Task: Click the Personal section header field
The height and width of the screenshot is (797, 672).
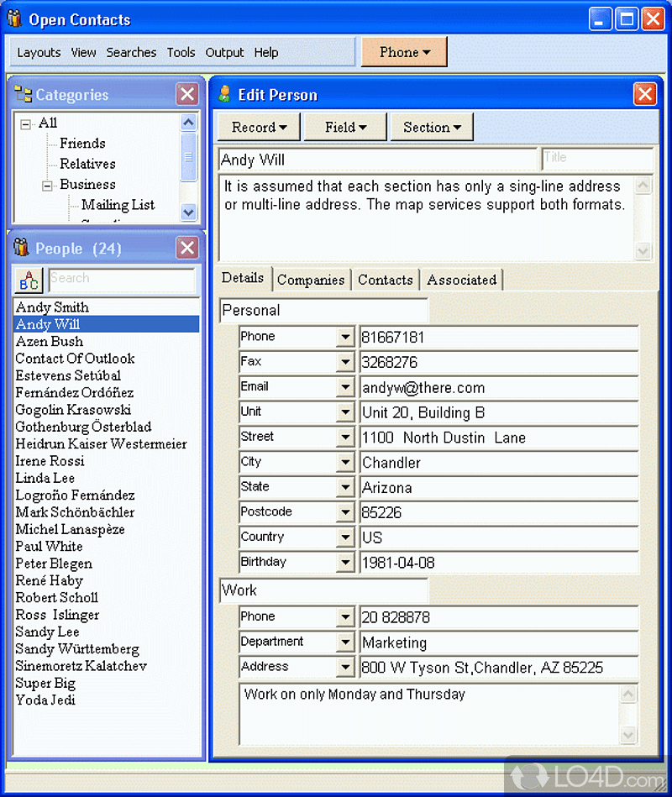Action: [x=323, y=310]
